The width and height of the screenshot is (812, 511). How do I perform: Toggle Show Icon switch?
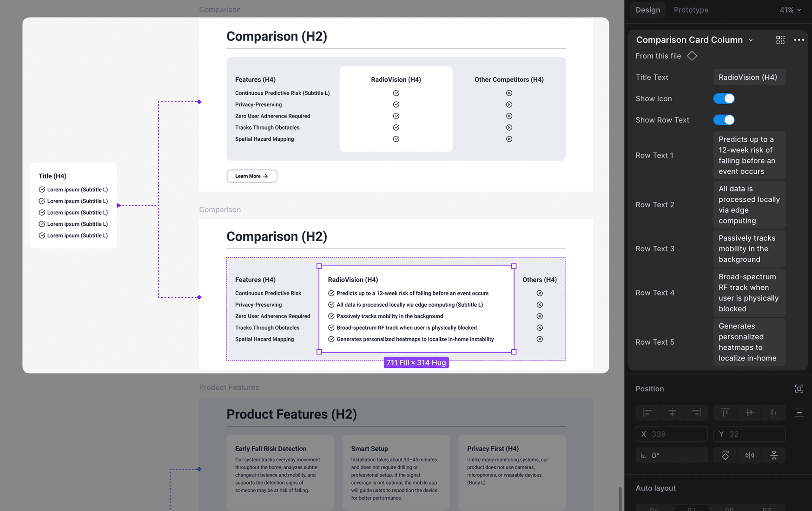[x=724, y=98]
